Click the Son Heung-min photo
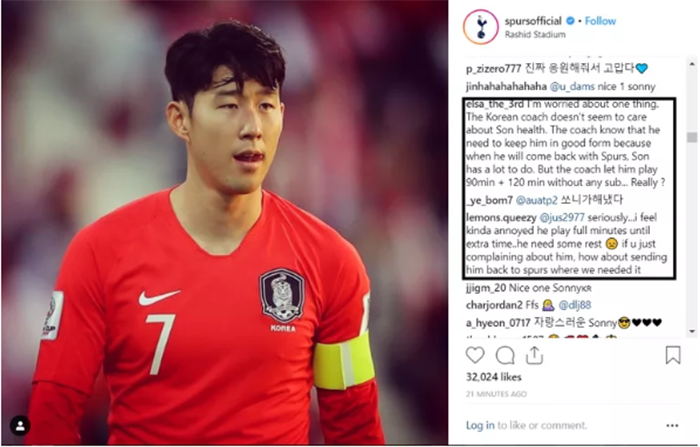700x447 pixels. tap(225, 222)
